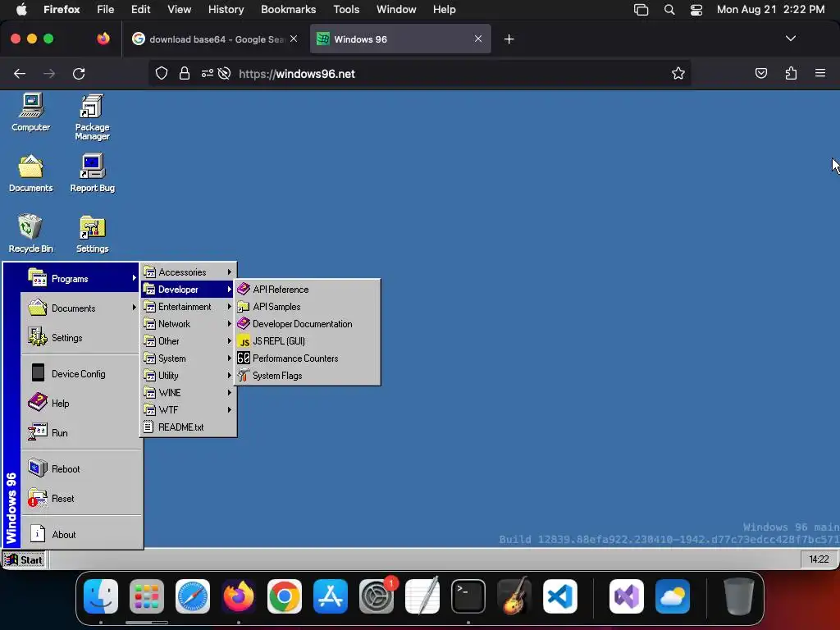Expand the WINE programs folder
This screenshot has height=630, width=840.
pyautogui.click(x=188, y=393)
